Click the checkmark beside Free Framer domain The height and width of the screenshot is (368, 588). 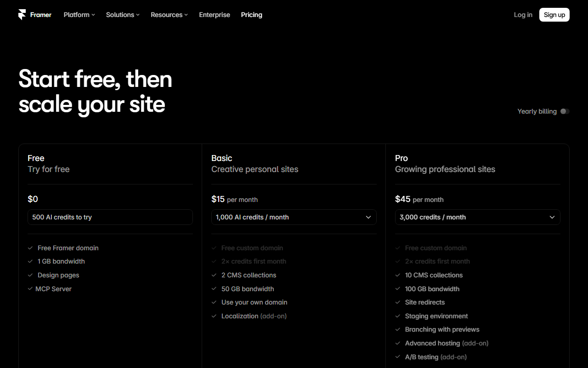30,248
